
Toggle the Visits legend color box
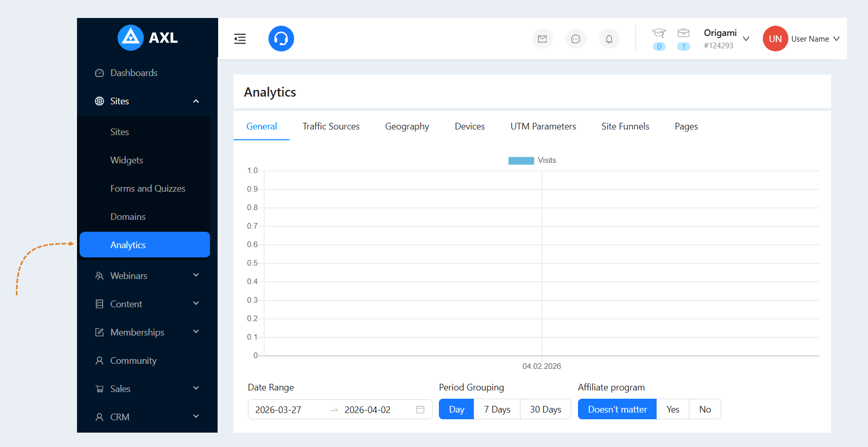[x=521, y=161]
